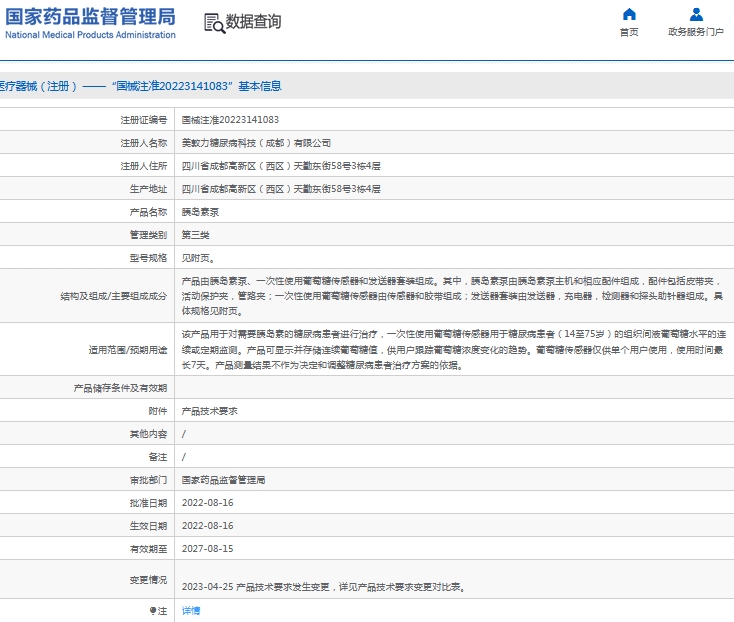The width and height of the screenshot is (734, 622).
Task: Click the 第三类 management category value
Action: 196,235
